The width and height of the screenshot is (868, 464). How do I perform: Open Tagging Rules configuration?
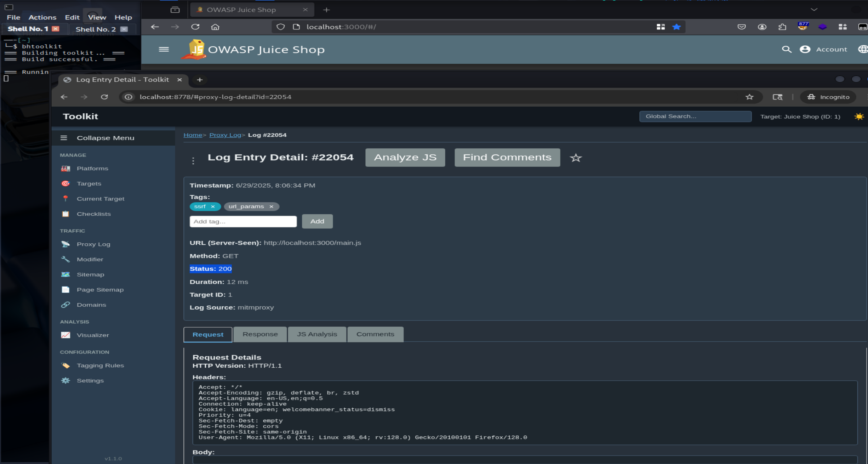pos(100,365)
